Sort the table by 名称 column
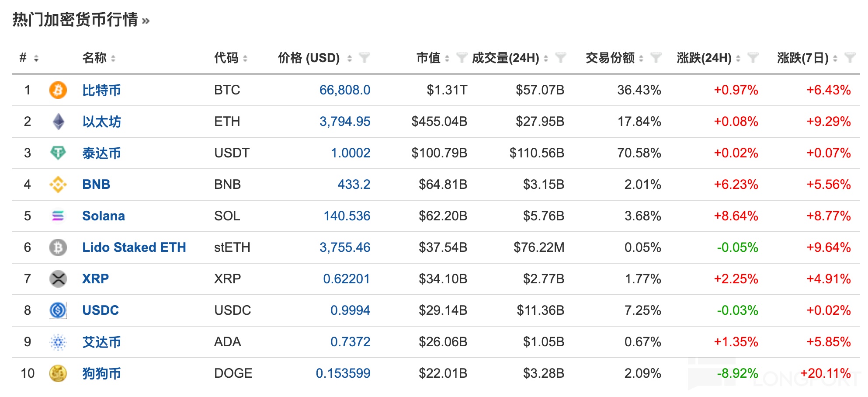Screen dimensions: 868x397 113,58
